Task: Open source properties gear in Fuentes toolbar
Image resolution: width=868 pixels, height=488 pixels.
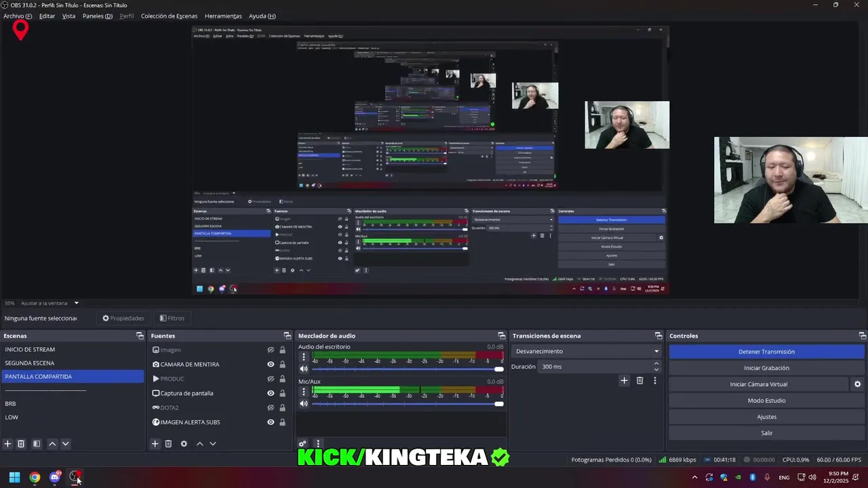Action: click(x=184, y=444)
